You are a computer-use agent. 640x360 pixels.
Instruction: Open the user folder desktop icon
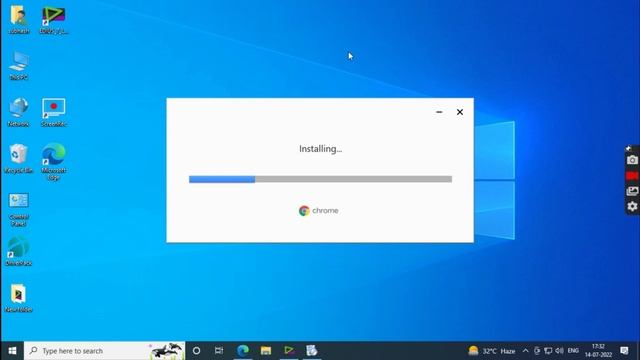(x=19, y=19)
